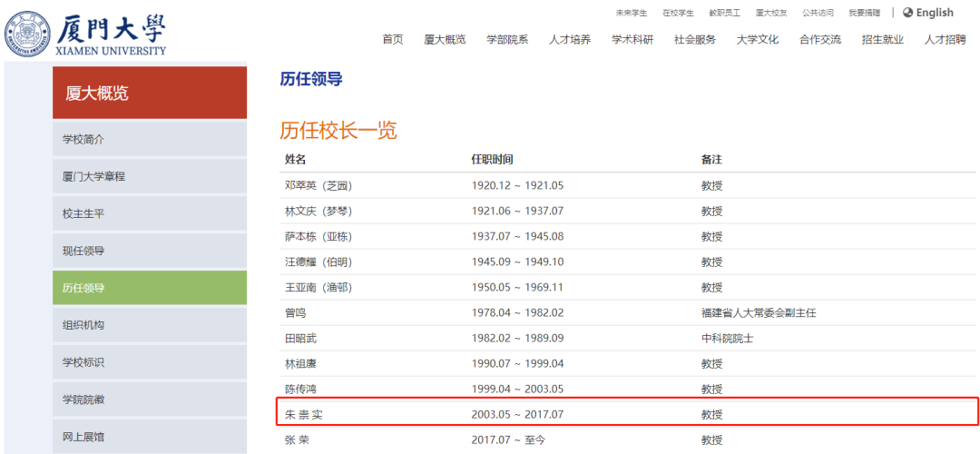Click the term 1945.09 ~ 1949.10

click(517, 262)
